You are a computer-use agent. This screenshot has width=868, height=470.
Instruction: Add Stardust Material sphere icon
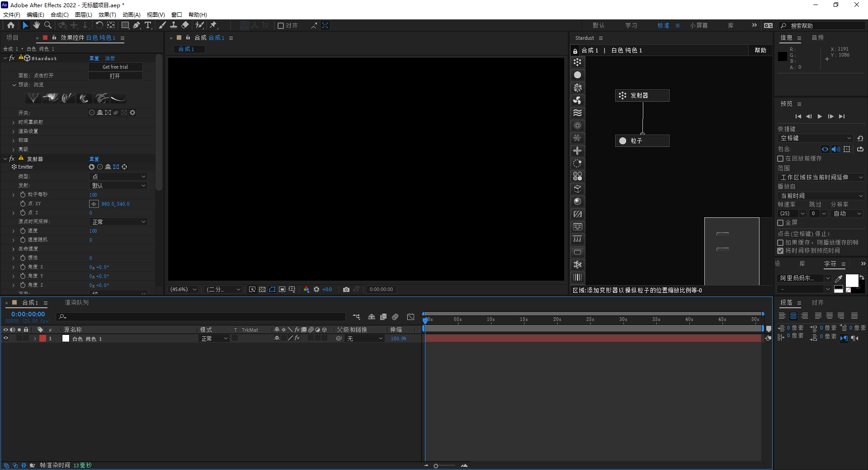(x=577, y=202)
